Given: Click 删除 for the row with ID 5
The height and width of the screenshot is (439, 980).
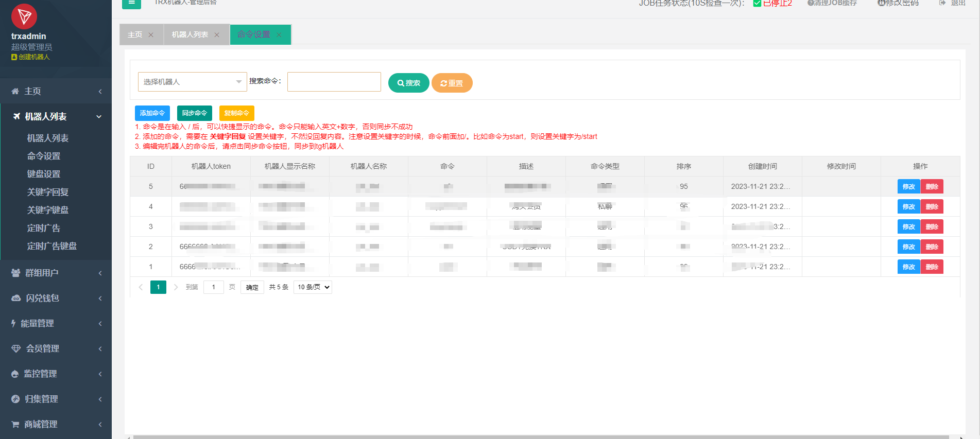Looking at the screenshot, I should [x=932, y=187].
